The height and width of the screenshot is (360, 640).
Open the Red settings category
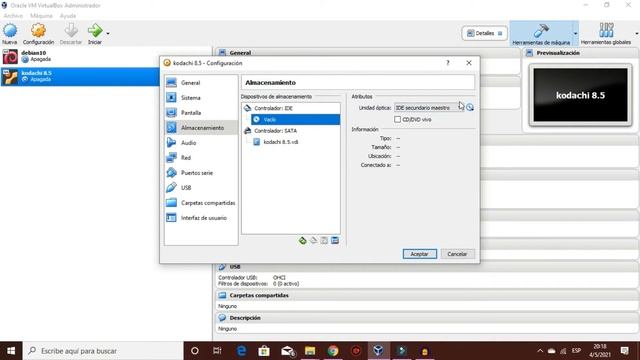tap(201, 158)
